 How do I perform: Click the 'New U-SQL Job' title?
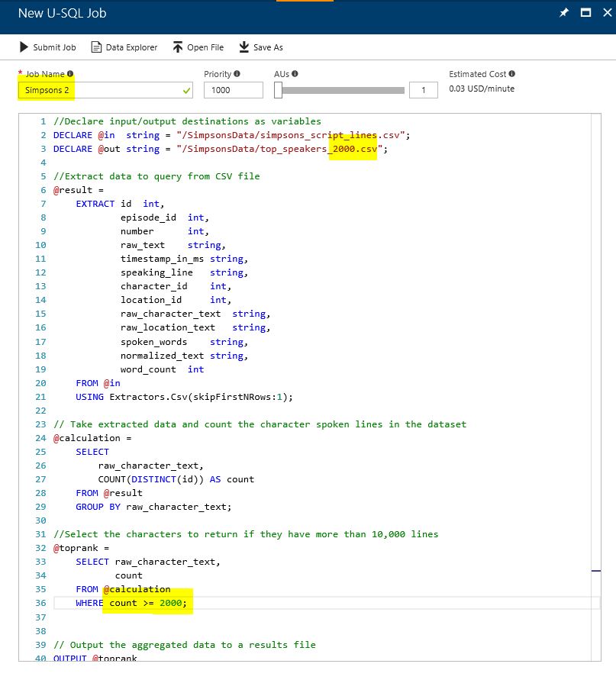click(x=62, y=13)
